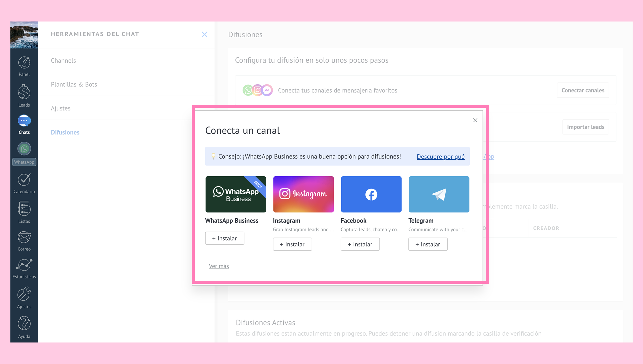Click the Telegram logo tile

click(439, 194)
